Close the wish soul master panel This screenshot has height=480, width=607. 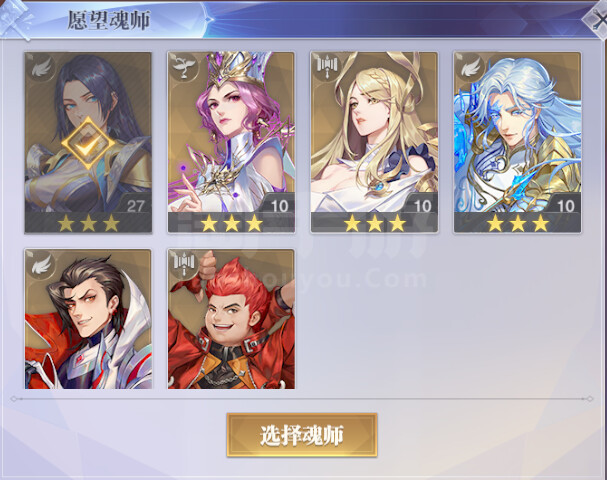pyautogui.click(x=598, y=19)
